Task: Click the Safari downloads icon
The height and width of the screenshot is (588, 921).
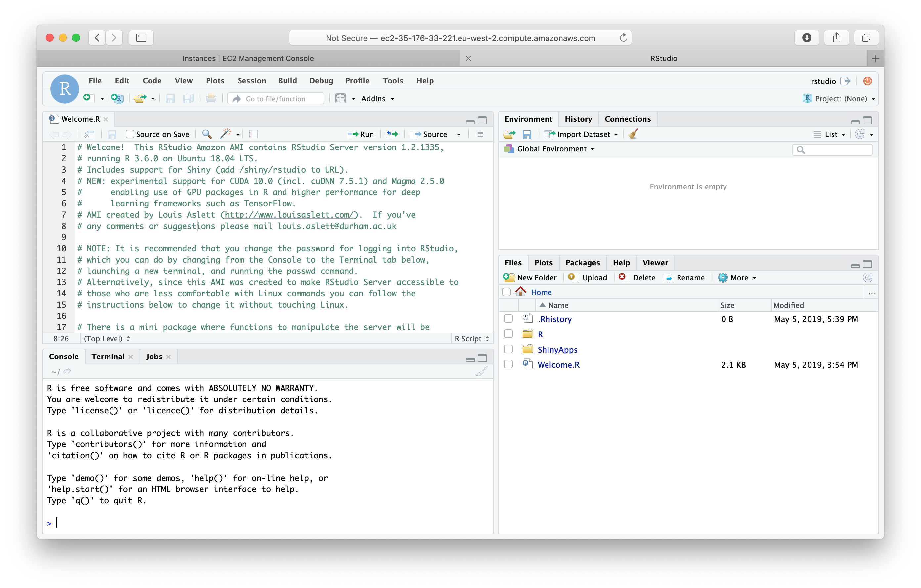Action: [807, 37]
